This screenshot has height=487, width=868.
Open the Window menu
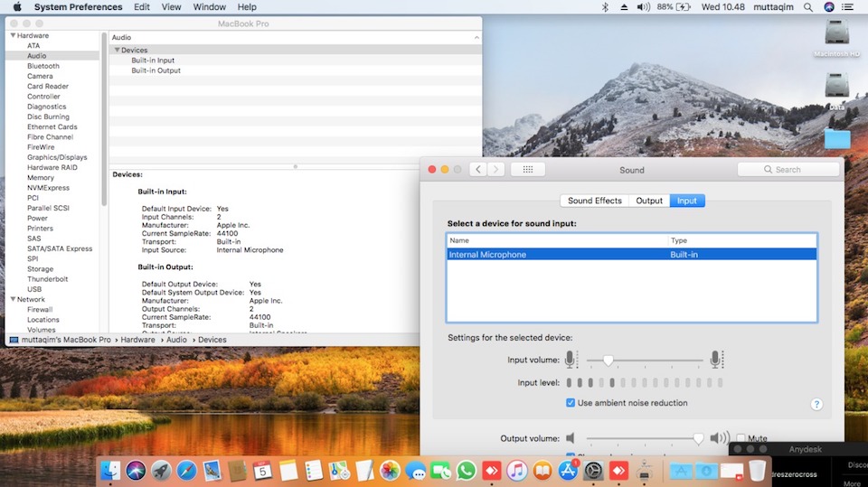(210, 7)
